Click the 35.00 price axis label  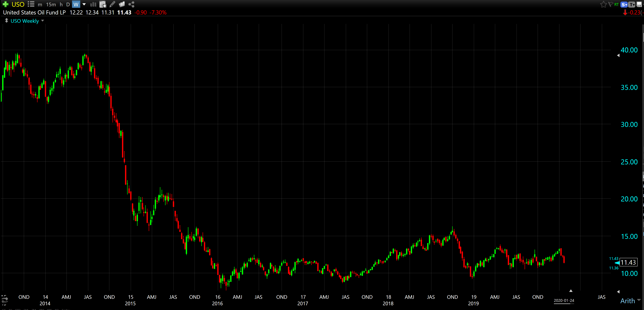629,87
